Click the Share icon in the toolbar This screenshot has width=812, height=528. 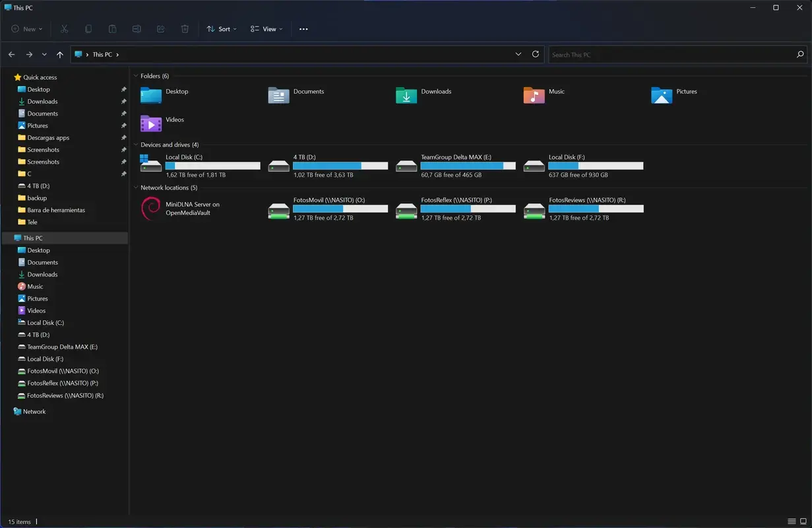(160, 28)
